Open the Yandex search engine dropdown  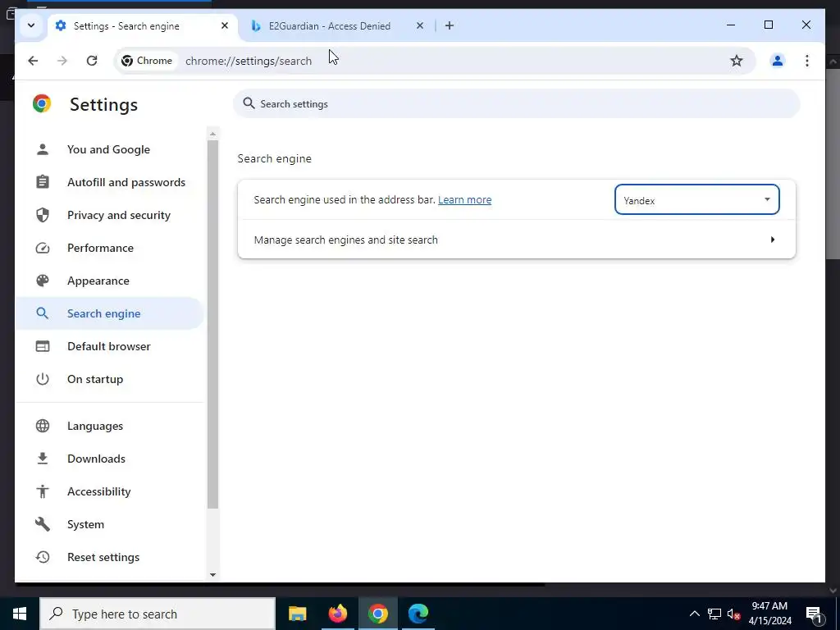[x=696, y=200]
